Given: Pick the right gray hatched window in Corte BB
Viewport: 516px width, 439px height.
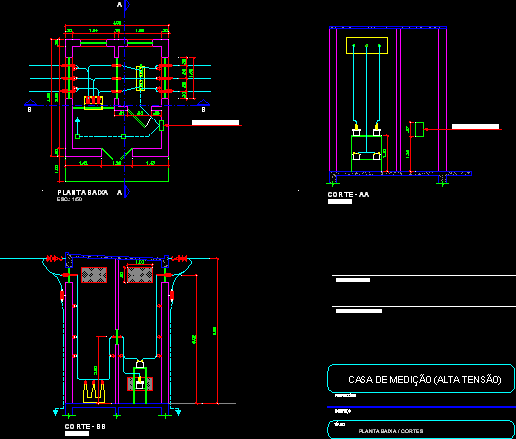Looking at the screenshot, I should 140,275.
